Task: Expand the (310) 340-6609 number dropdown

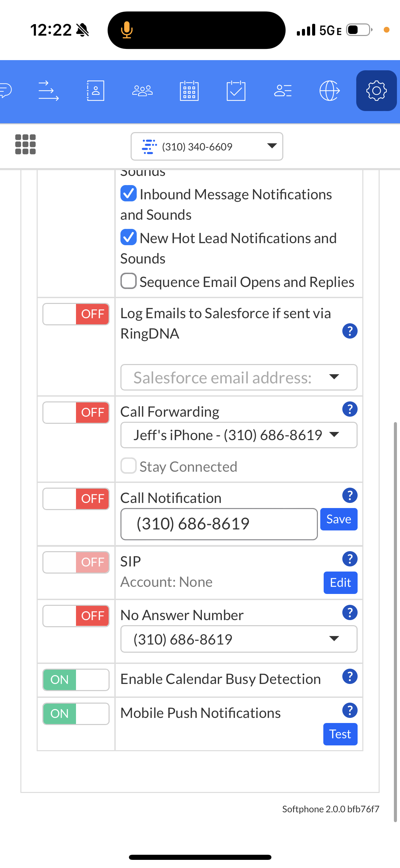Action: point(207,146)
